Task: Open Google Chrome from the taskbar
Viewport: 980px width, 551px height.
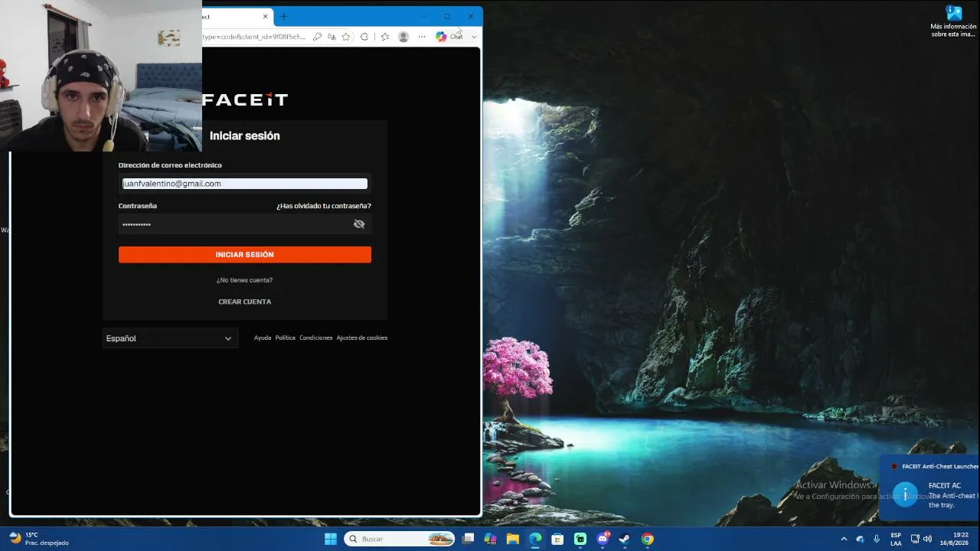Action: click(648, 539)
